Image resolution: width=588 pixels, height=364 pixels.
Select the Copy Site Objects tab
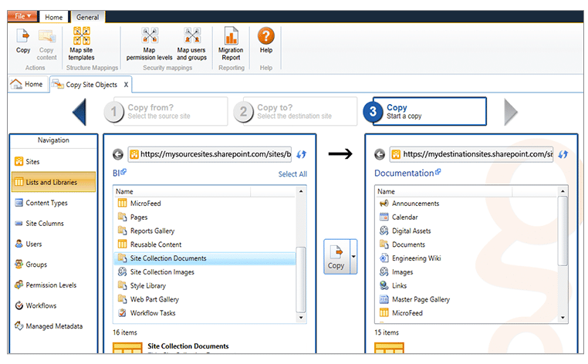[x=91, y=85]
